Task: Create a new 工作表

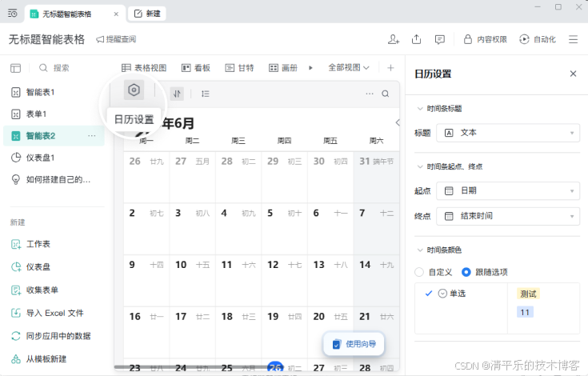Action: point(30,245)
